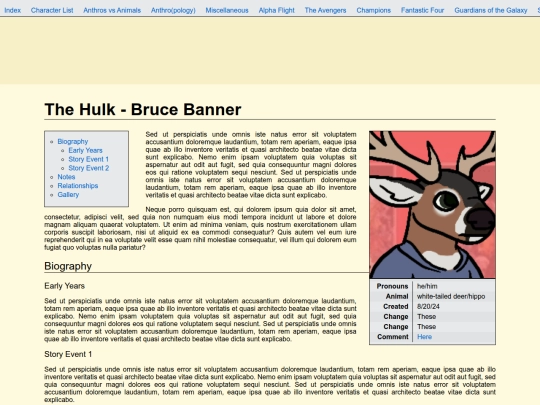This screenshot has width=540, height=405.
Task: Select white-tailed deer/hippo animal value
Action: [x=451, y=296]
